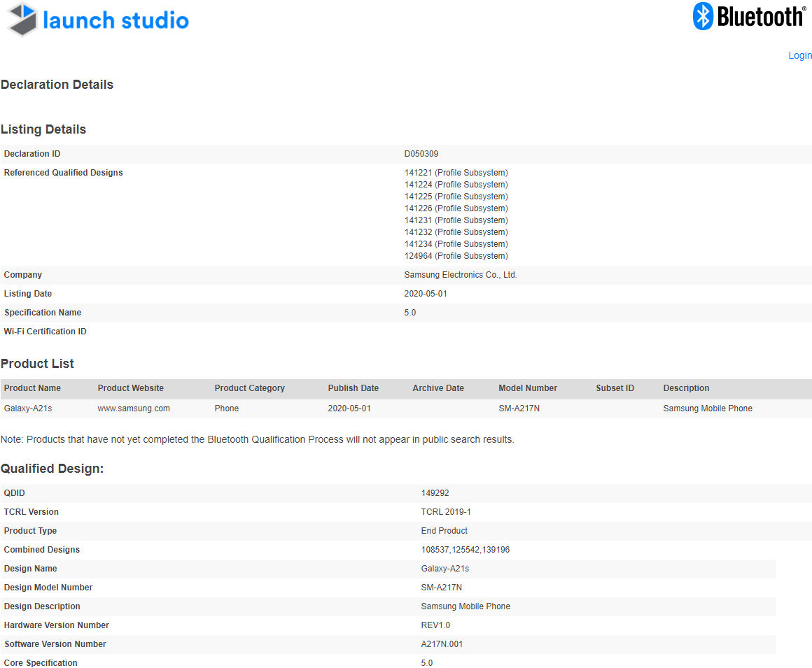The height and width of the screenshot is (668, 812).
Task: Select the Product Name column header
Action: (32, 388)
